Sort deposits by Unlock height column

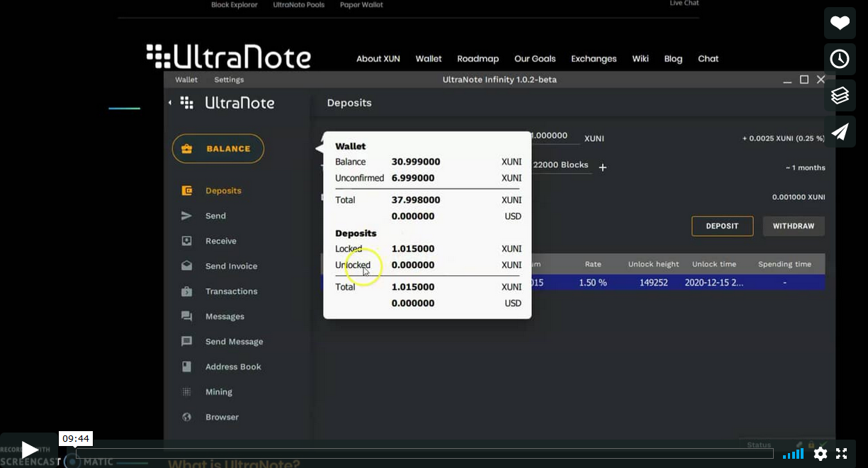click(653, 264)
